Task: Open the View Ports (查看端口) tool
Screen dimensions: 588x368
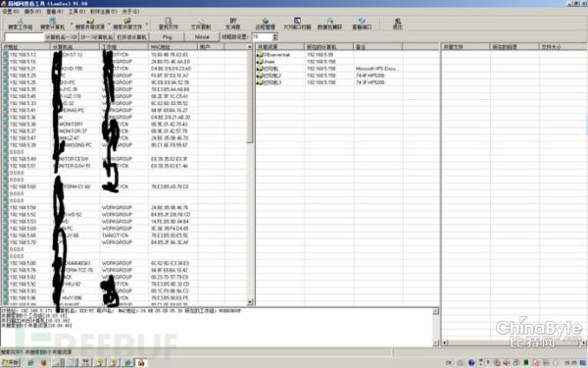Action: (362, 24)
